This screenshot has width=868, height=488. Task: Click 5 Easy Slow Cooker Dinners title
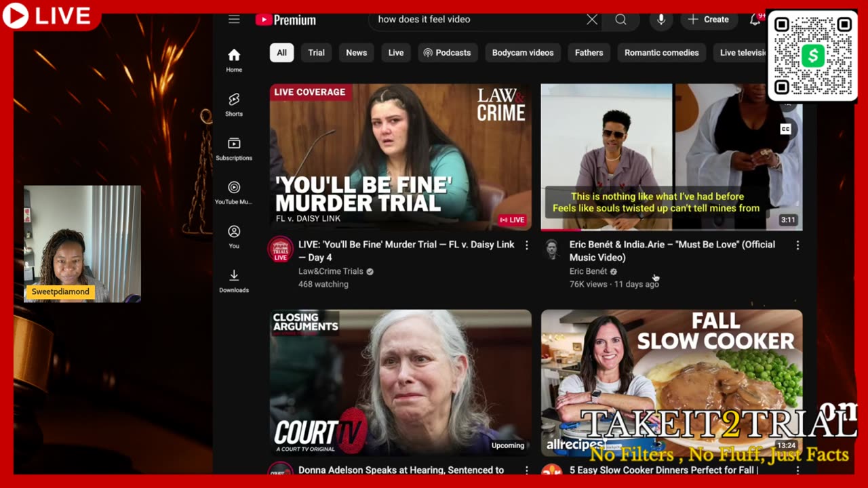pyautogui.click(x=664, y=470)
